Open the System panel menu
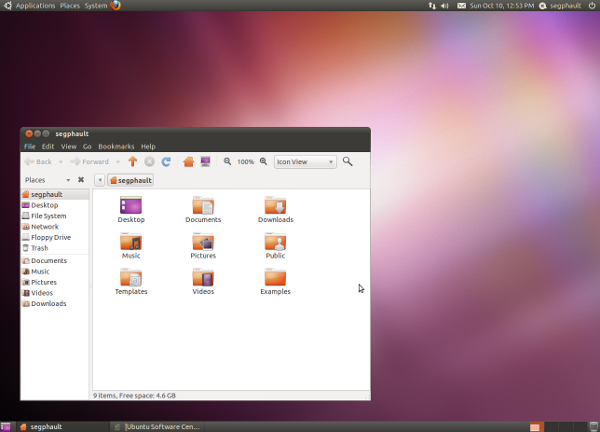The image size is (600, 432). pos(96,5)
